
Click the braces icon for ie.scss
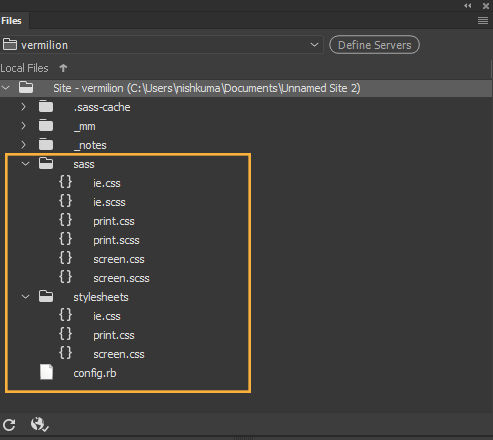coord(65,201)
